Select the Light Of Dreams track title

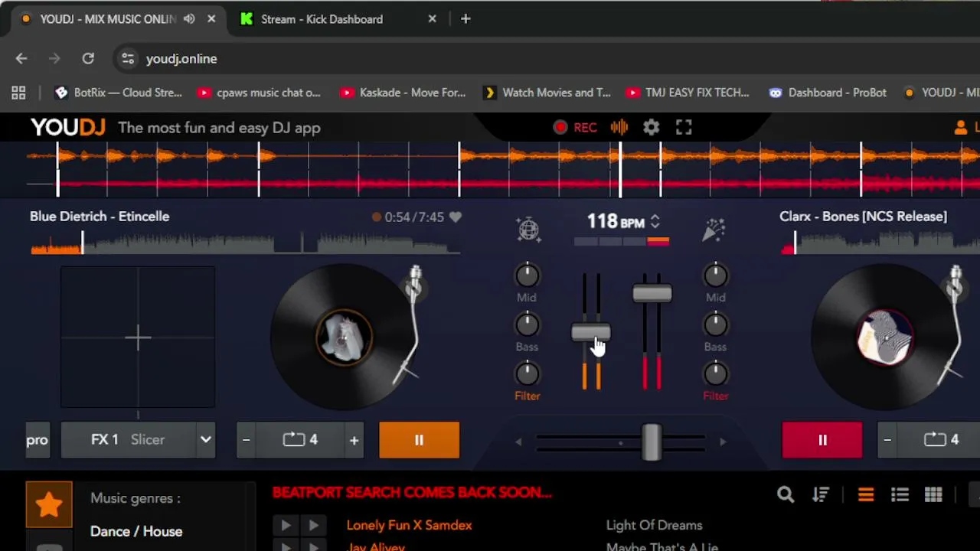click(654, 525)
